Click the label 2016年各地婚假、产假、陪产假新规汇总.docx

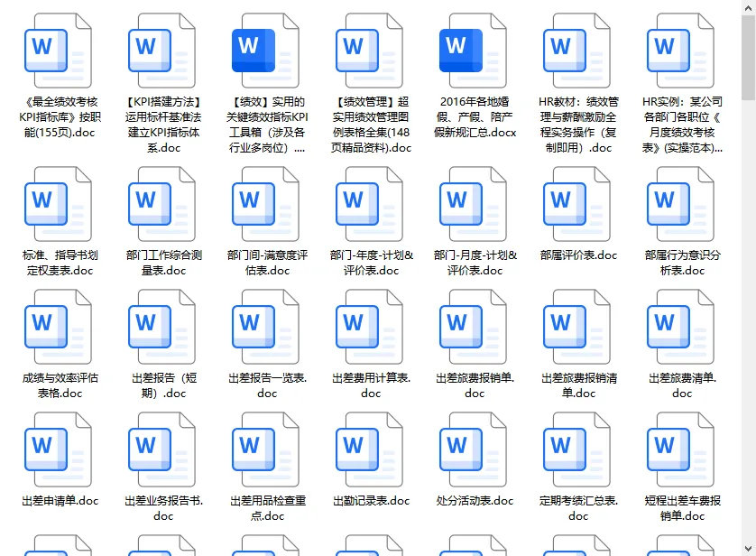(x=475, y=117)
